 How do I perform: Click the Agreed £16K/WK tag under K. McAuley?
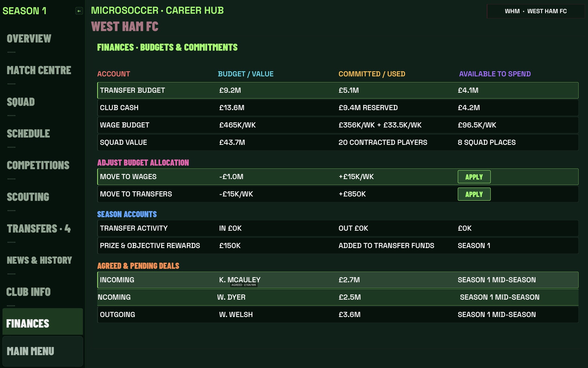pos(244,285)
